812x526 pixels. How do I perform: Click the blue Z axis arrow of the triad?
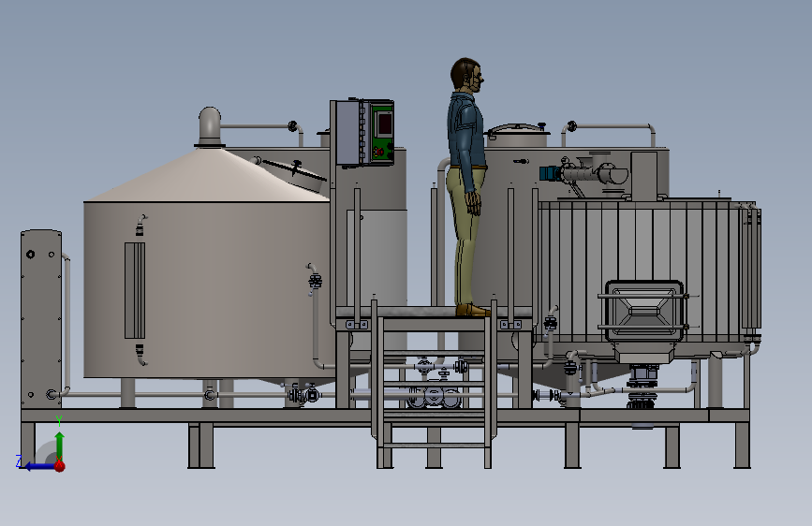(x=38, y=466)
